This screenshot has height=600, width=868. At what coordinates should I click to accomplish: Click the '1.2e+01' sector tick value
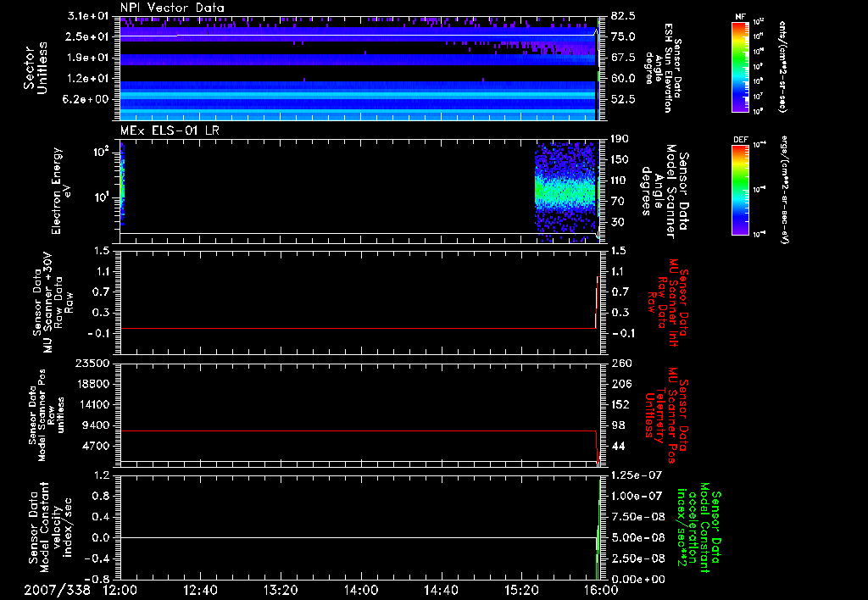click(87, 79)
